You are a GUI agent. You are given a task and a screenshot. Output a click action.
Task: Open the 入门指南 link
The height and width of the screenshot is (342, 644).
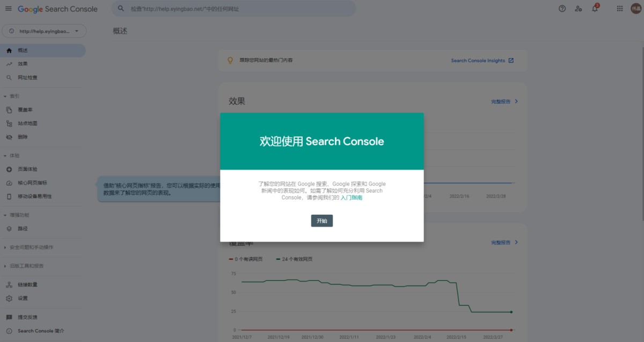click(352, 198)
